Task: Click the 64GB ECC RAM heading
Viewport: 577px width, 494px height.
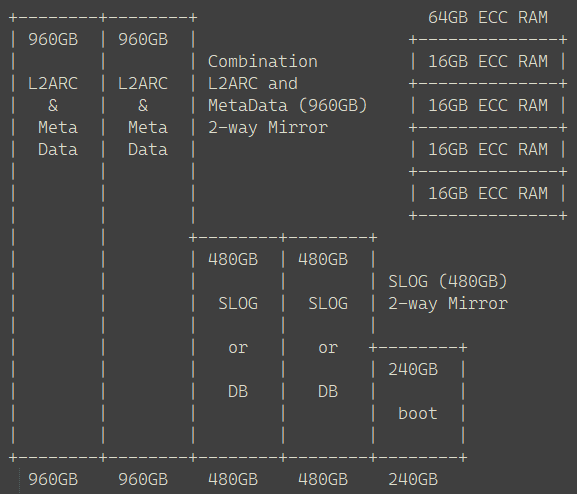Action: pyautogui.click(x=488, y=18)
